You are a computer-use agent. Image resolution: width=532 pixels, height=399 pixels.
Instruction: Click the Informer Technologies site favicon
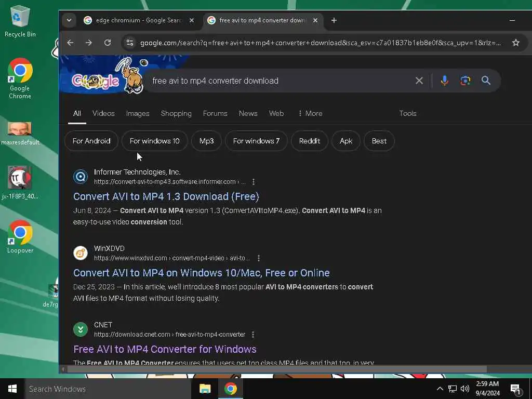(x=81, y=177)
